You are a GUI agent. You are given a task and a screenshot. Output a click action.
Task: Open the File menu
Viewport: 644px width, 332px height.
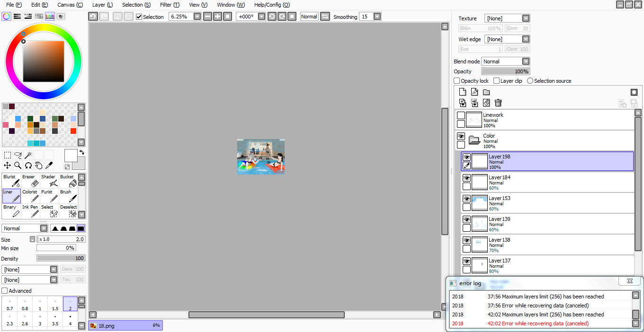14,5
